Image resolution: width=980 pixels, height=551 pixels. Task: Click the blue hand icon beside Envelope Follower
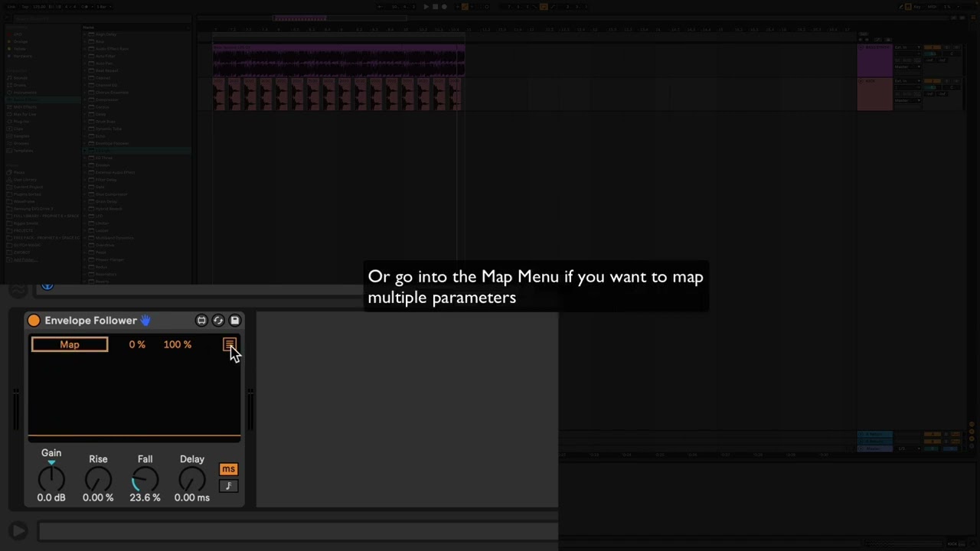point(145,321)
